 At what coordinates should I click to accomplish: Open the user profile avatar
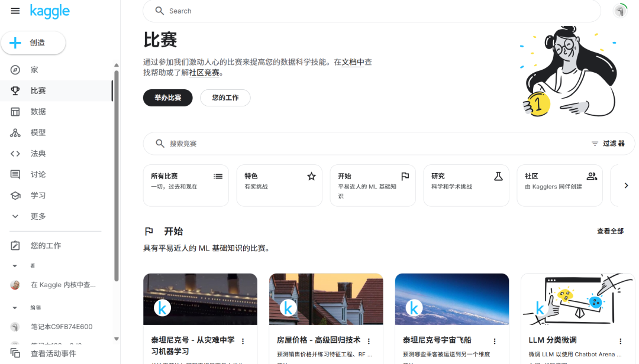620,11
